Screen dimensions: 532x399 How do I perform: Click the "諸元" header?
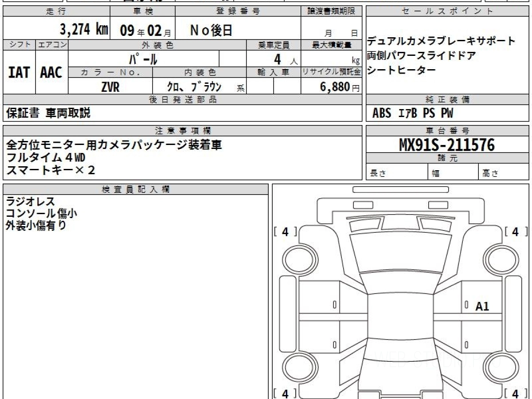(447, 158)
